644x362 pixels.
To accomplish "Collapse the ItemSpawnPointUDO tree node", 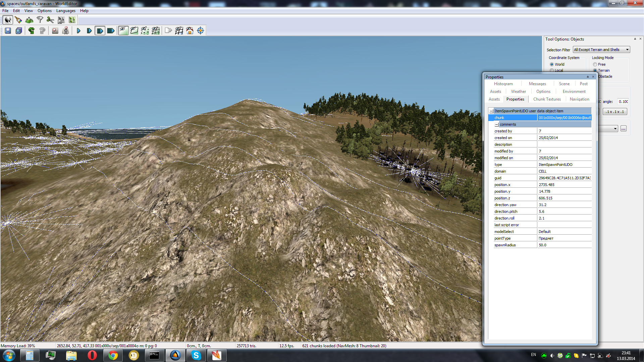I will (x=491, y=111).
